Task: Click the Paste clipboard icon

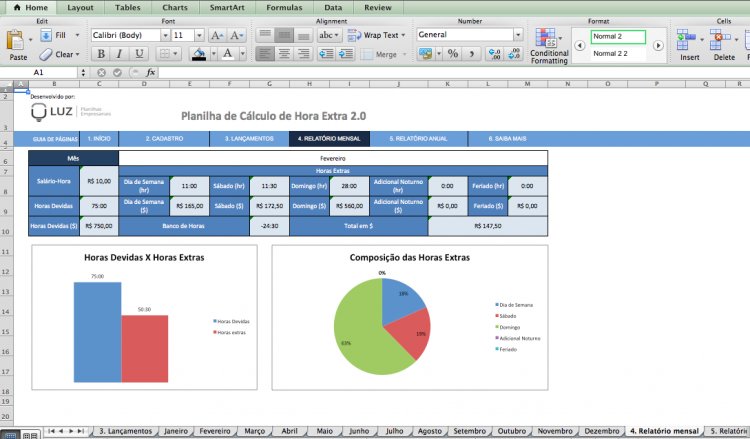Action: click(x=15, y=40)
